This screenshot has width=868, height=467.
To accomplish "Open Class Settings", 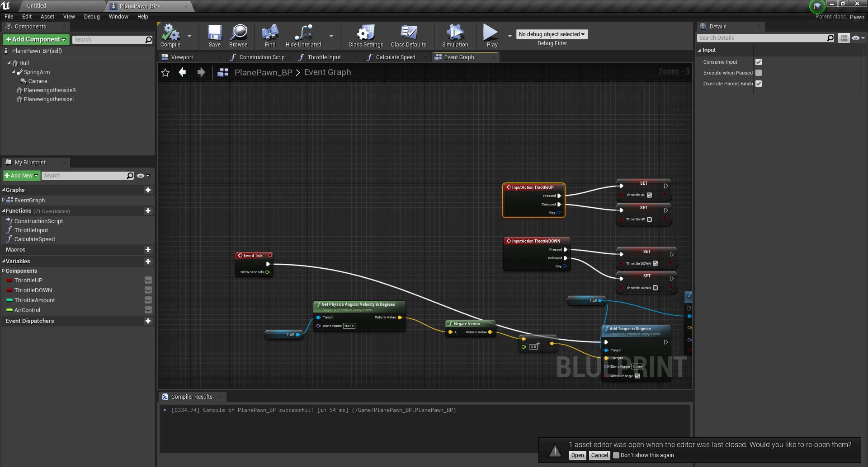I will click(x=366, y=36).
